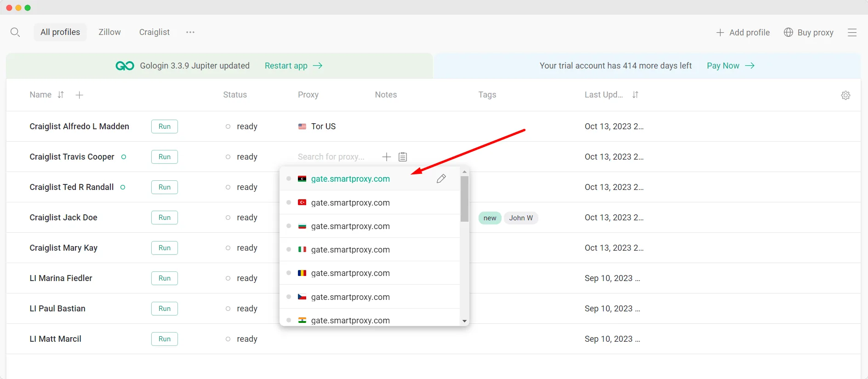Click the Gologin logo in the banner
Image resolution: width=868 pixels, height=379 pixels.
pyautogui.click(x=125, y=66)
